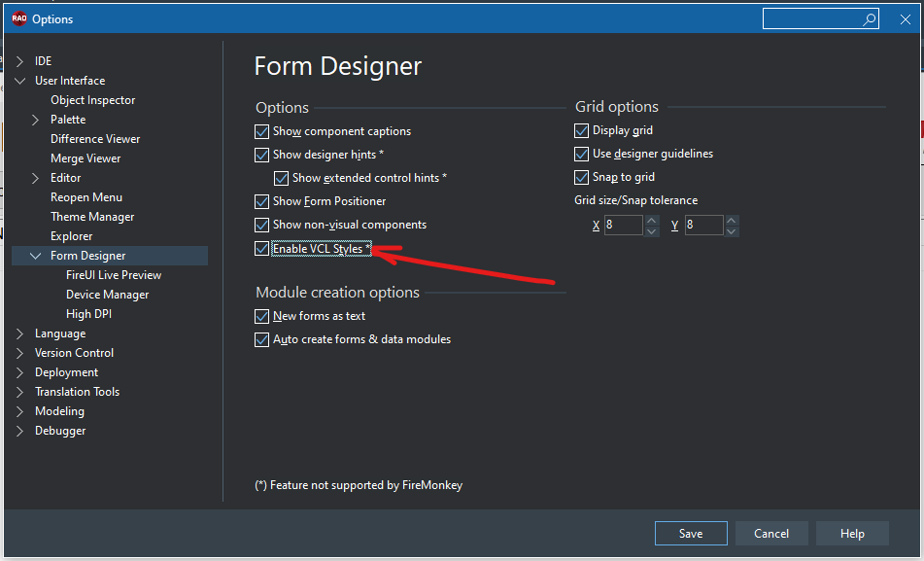Select the IDE tree label
Screen dimensions: 924x561
click(43, 61)
